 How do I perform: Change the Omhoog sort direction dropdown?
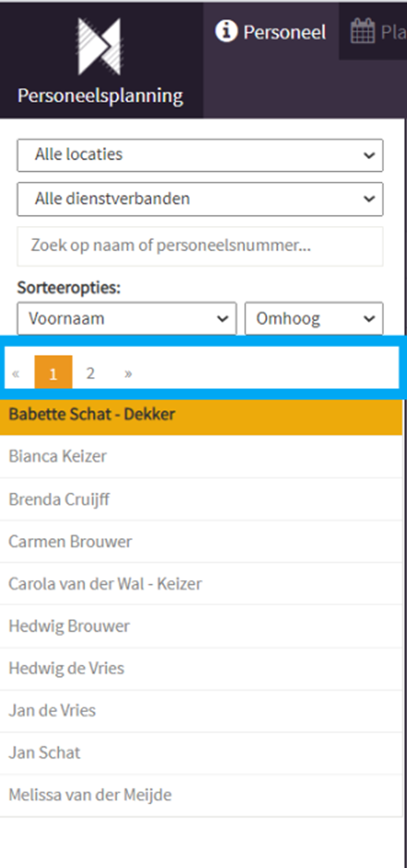[x=314, y=318]
